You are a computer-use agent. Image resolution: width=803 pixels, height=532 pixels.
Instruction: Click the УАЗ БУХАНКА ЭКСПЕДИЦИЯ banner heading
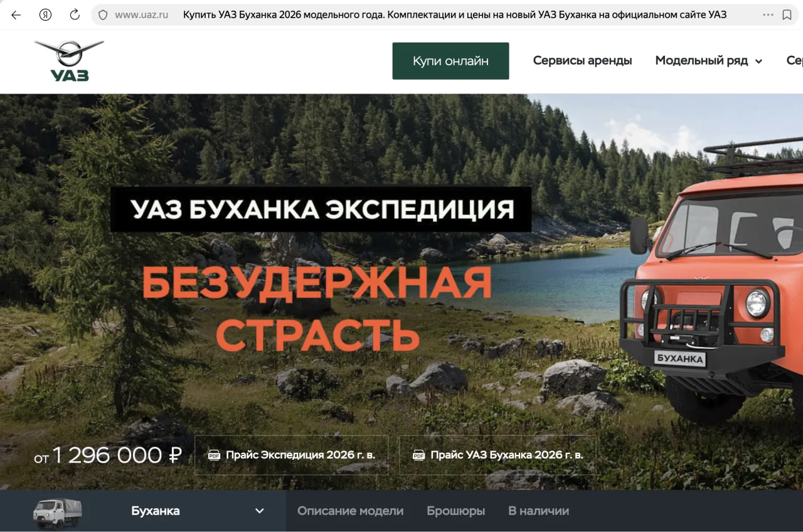(321, 209)
